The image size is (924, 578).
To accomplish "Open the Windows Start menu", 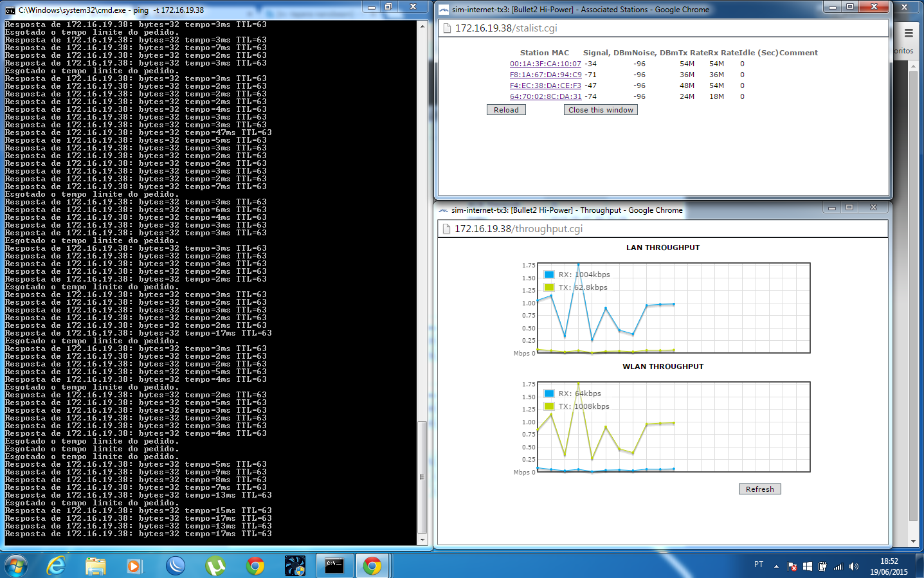I will point(16,566).
